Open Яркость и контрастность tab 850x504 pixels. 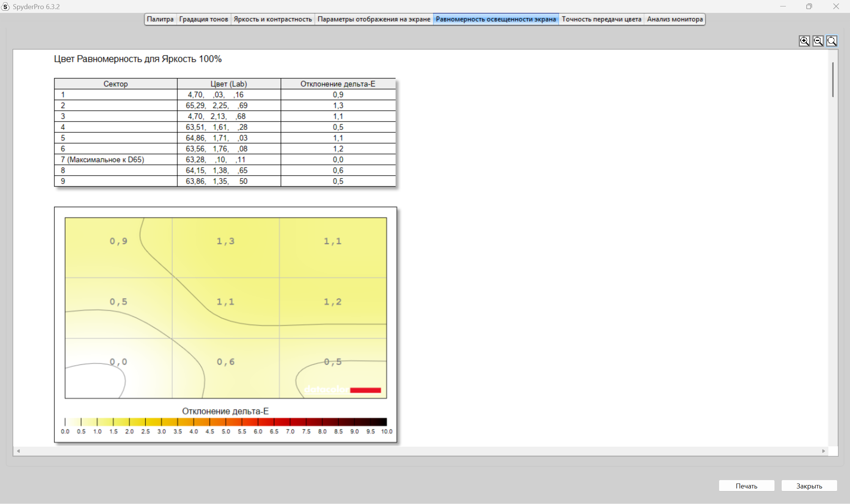[272, 19]
